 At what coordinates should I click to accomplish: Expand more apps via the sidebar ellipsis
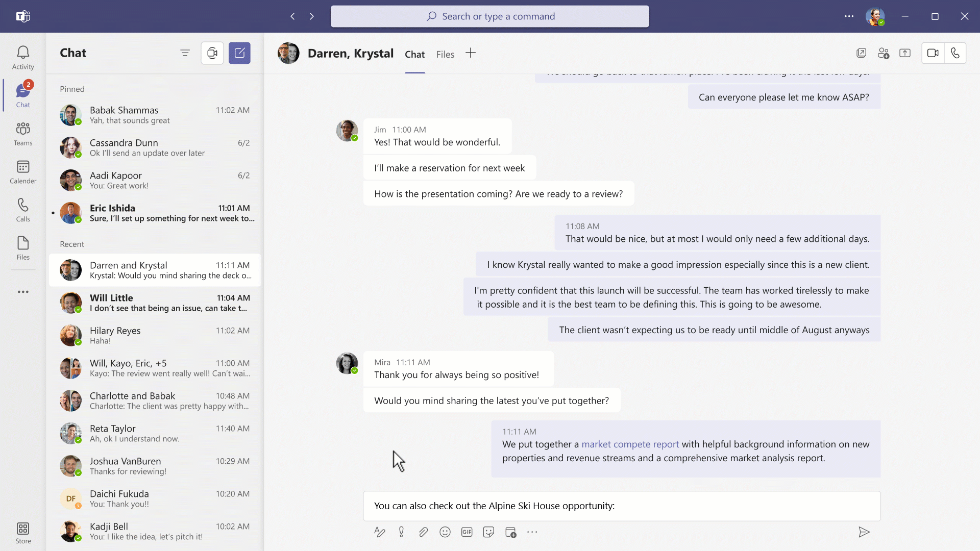coord(22,291)
